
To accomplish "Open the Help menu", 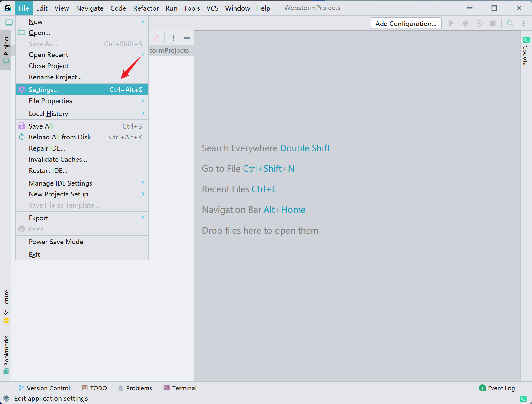I will click(263, 8).
